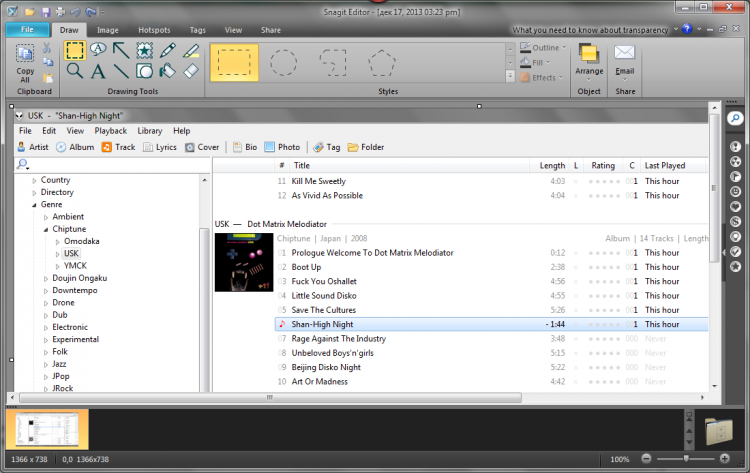
Task: Expand the Country tree node
Action: coord(34,180)
